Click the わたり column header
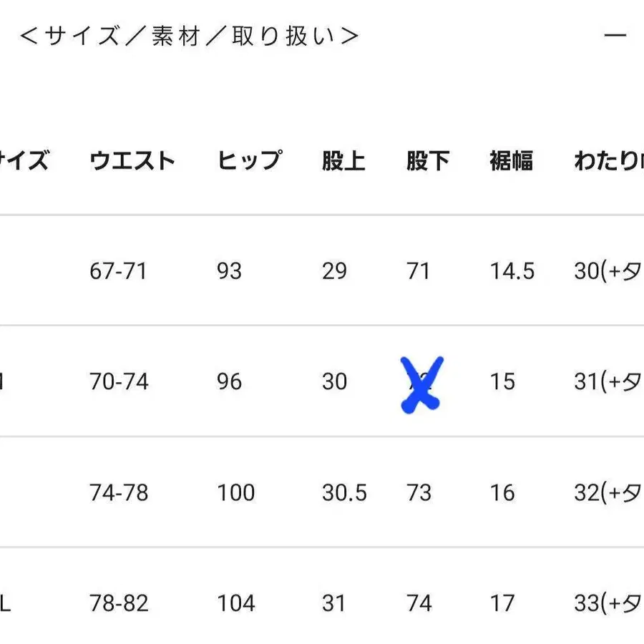 click(607, 160)
